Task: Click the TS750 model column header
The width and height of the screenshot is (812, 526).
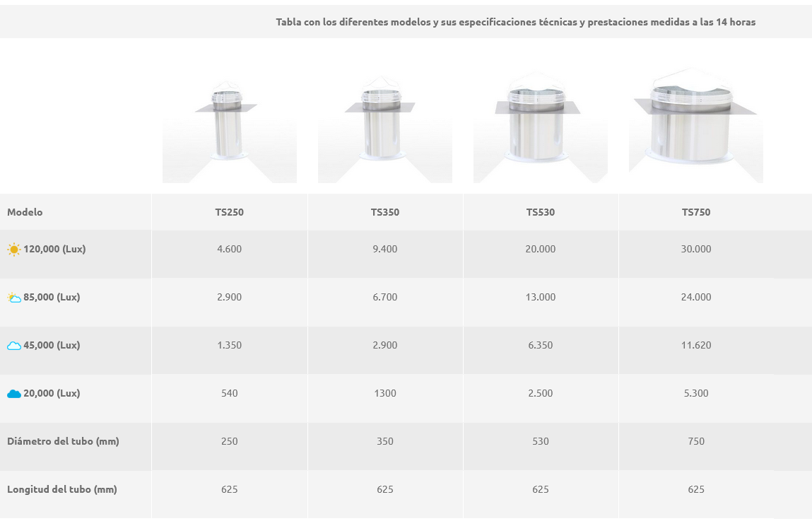Action: [x=696, y=212]
